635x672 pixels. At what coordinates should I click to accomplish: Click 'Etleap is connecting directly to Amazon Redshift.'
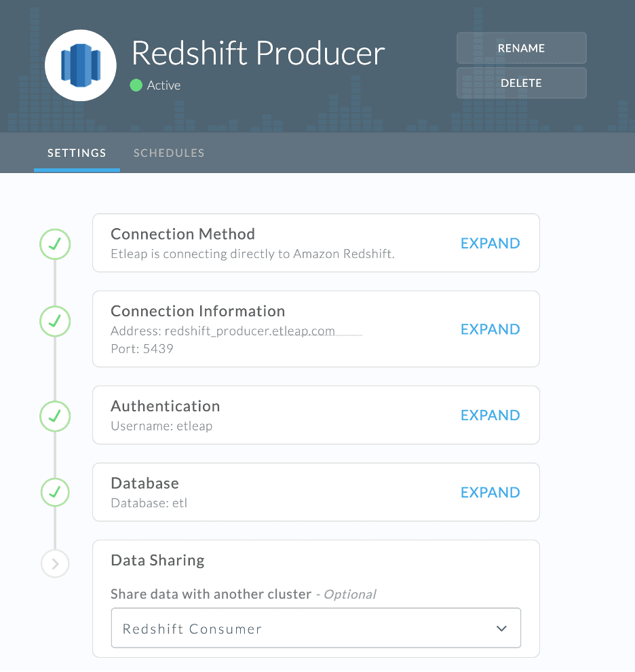click(253, 254)
